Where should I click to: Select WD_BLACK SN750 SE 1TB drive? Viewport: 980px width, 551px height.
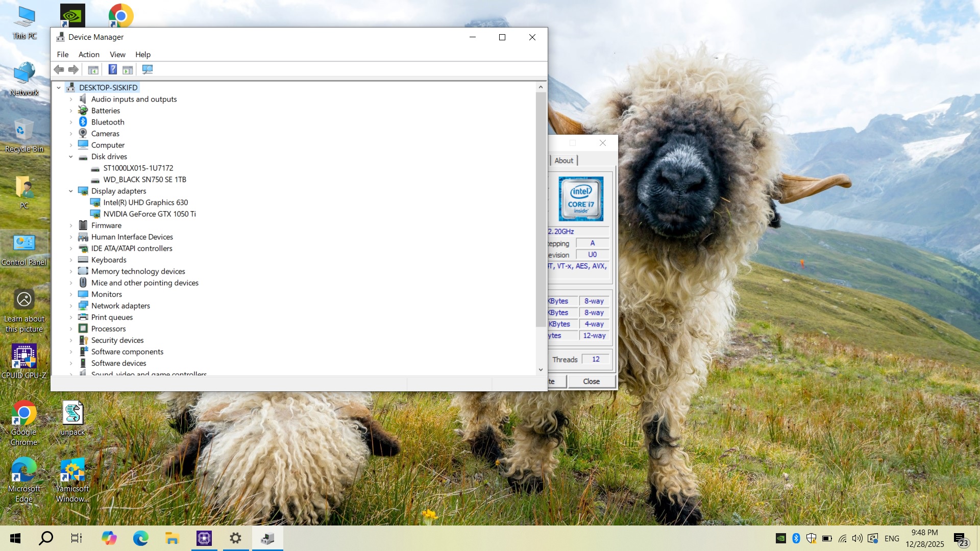click(x=144, y=180)
